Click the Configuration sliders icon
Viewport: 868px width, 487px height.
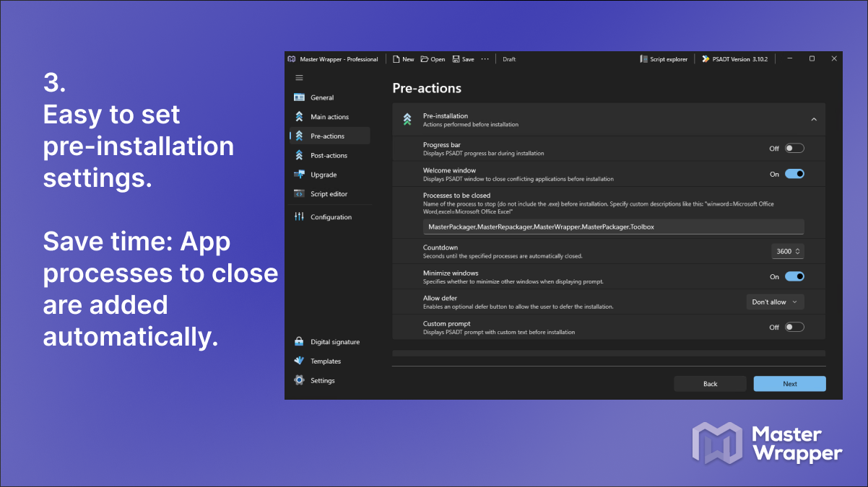click(x=299, y=216)
